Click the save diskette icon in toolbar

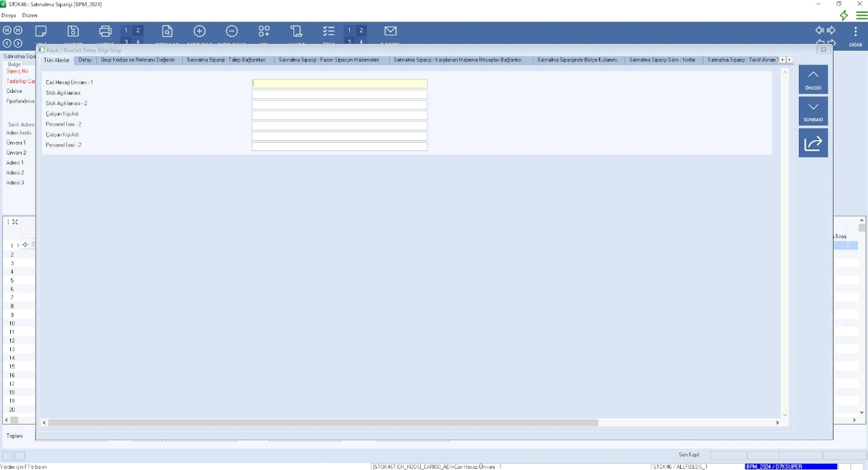[73, 32]
